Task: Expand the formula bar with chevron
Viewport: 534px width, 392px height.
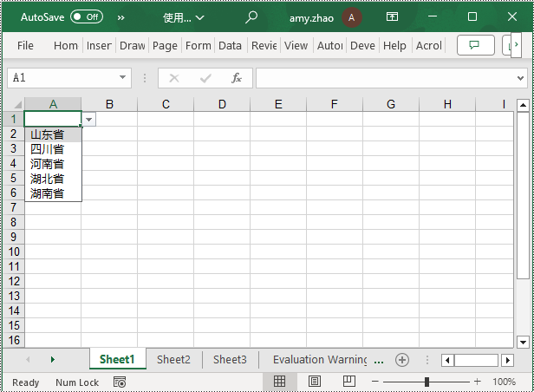Action: coord(520,78)
